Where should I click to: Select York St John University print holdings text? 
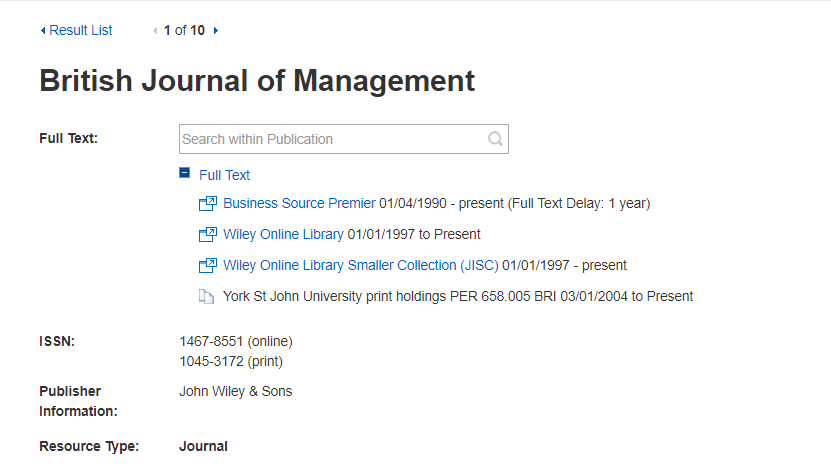coord(458,296)
